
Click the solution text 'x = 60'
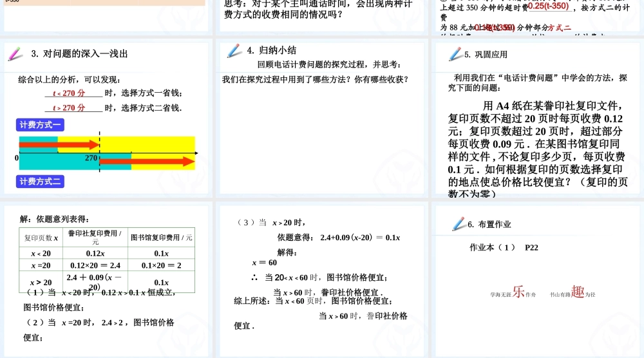[265, 262]
